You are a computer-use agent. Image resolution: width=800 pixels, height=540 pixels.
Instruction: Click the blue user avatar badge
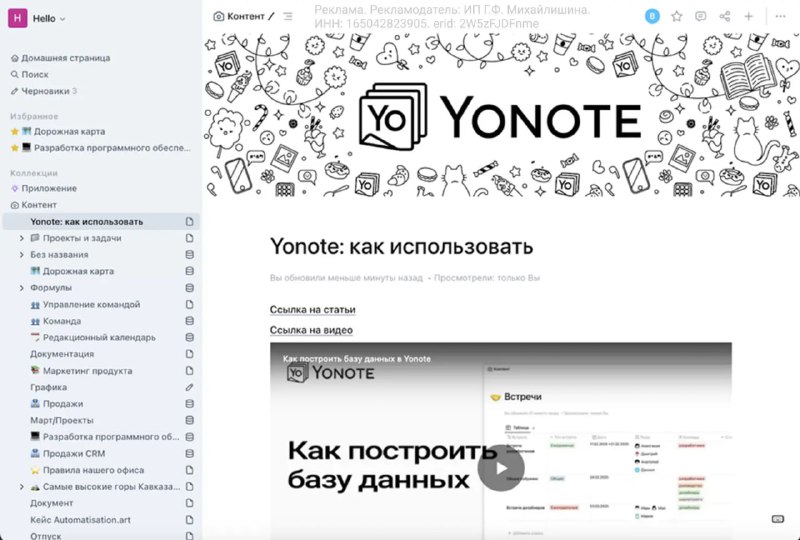point(652,16)
